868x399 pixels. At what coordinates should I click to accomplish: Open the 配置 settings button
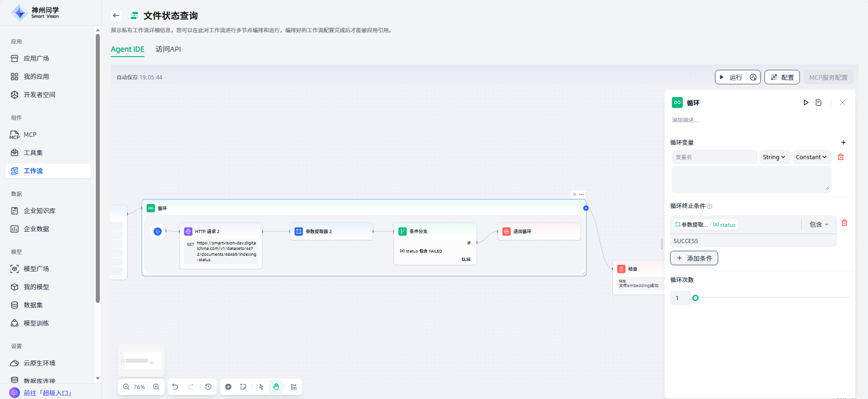(x=782, y=78)
